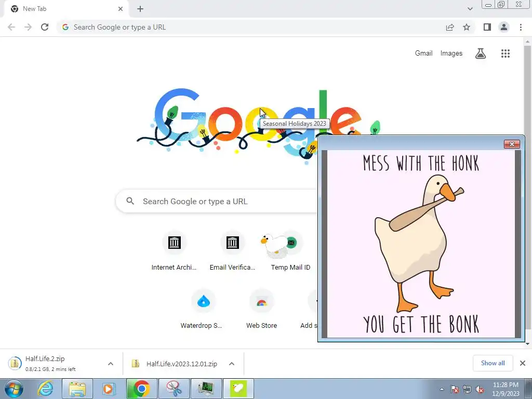The width and height of the screenshot is (532, 399).
Task: Click the muted volume tray icon
Action: tap(480, 390)
